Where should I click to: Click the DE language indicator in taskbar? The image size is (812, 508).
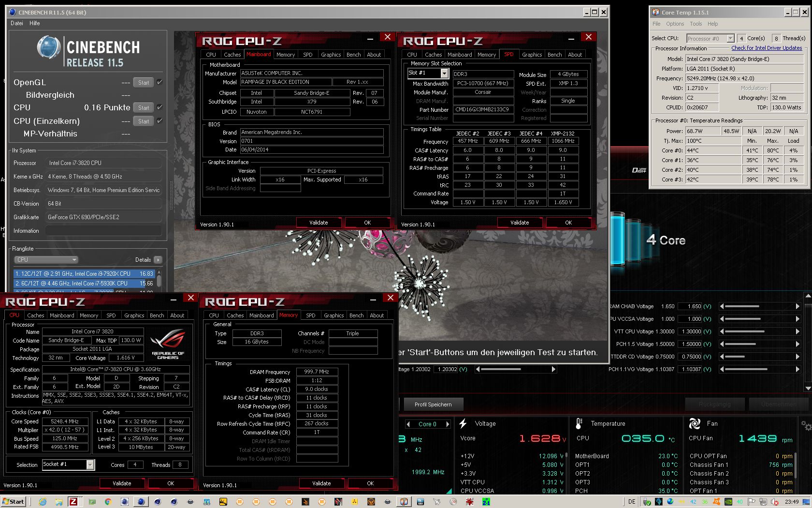coord(632,502)
